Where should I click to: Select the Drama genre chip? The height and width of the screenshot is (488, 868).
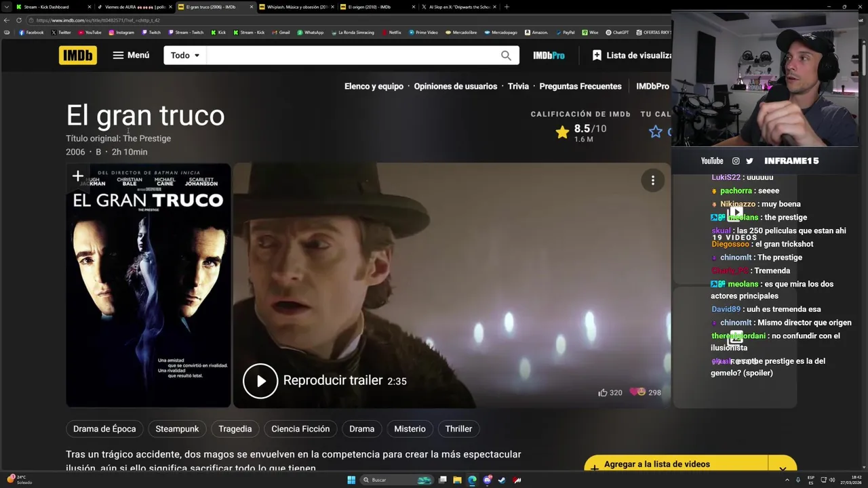(361, 429)
